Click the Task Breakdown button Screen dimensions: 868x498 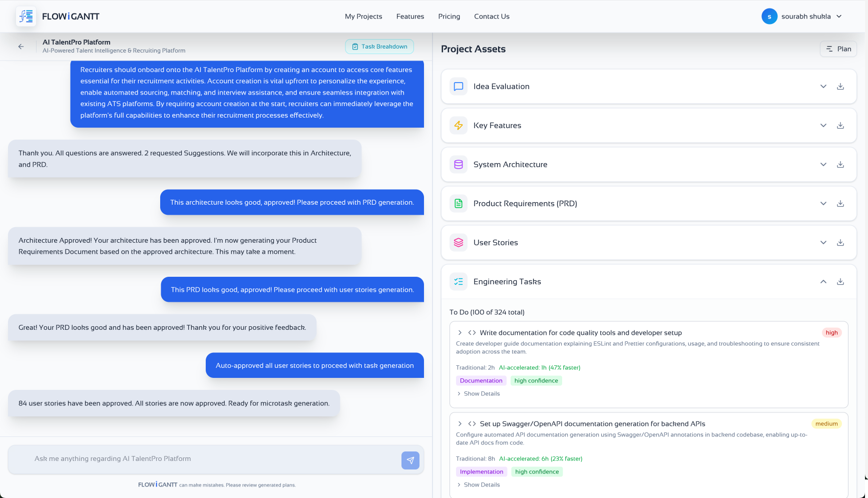(x=379, y=46)
